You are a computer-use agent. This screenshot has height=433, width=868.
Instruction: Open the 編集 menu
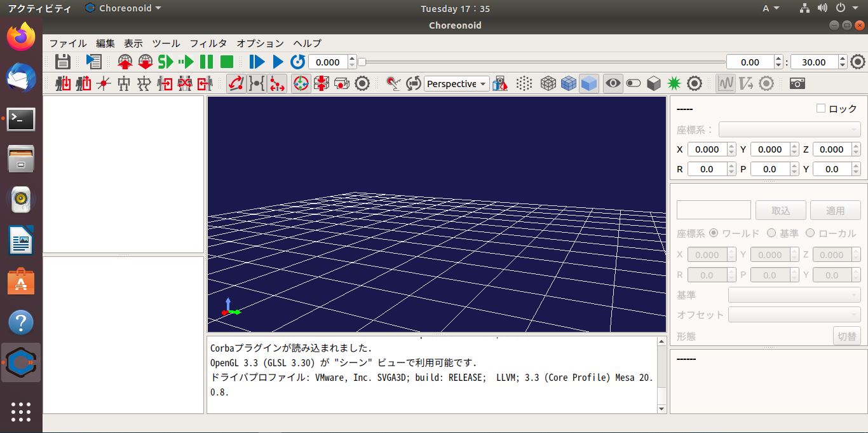(105, 43)
